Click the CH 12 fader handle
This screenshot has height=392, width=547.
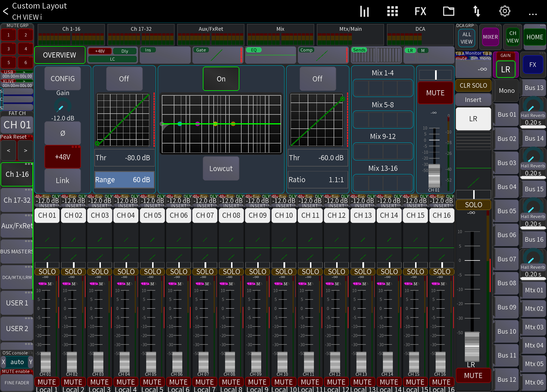pyautogui.click(x=335, y=362)
